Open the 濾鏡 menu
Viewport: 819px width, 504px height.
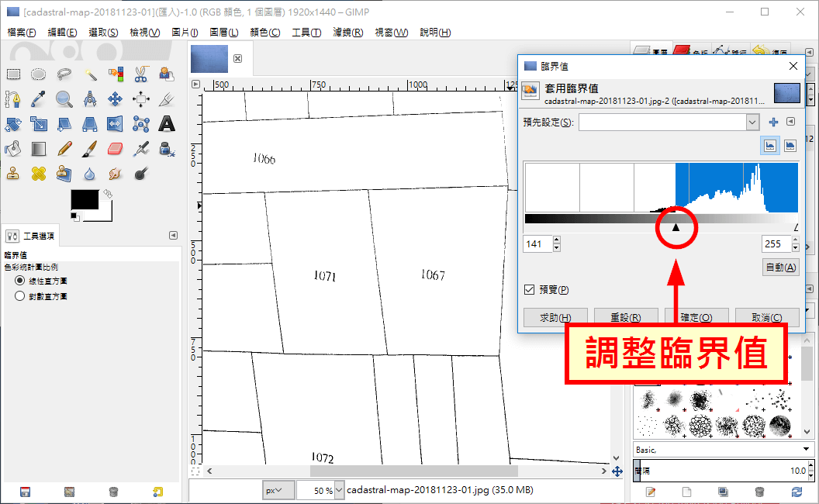[x=347, y=33]
